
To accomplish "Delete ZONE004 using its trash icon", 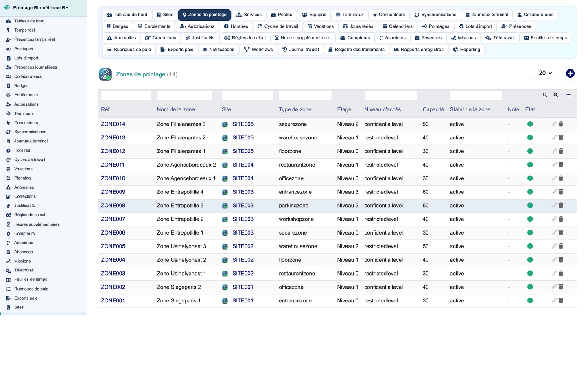I will click(x=561, y=260).
